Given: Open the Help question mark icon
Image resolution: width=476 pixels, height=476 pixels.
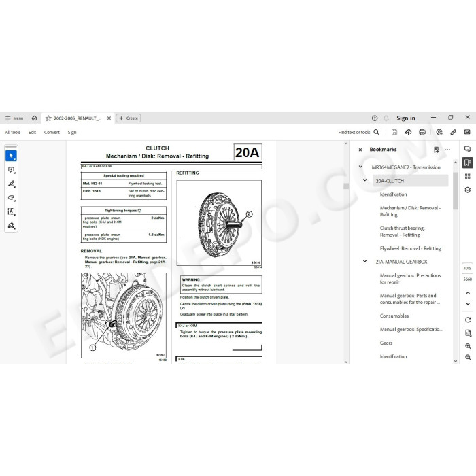Looking at the screenshot, I should pos(375,118).
